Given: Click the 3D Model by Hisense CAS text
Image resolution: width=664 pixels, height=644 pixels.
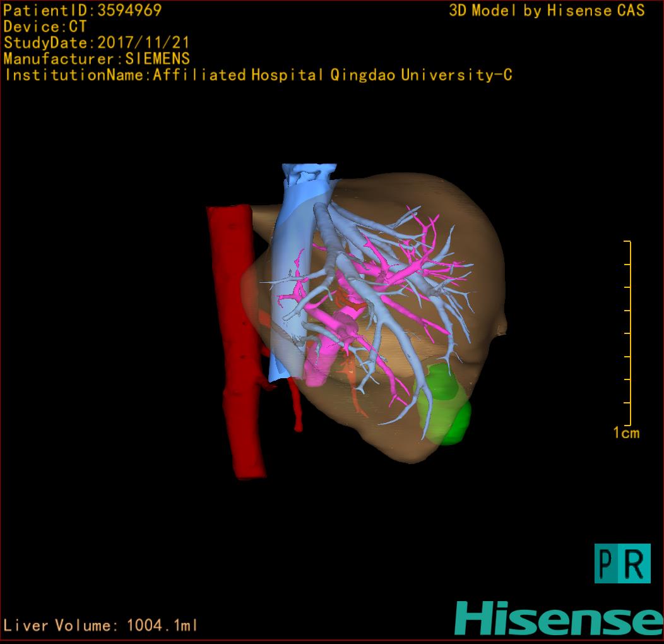Looking at the screenshot, I should click(547, 10).
